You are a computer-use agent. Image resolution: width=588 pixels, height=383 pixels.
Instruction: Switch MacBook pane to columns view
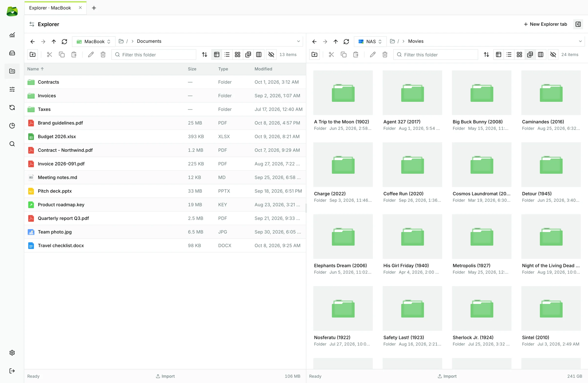point(259,55)
